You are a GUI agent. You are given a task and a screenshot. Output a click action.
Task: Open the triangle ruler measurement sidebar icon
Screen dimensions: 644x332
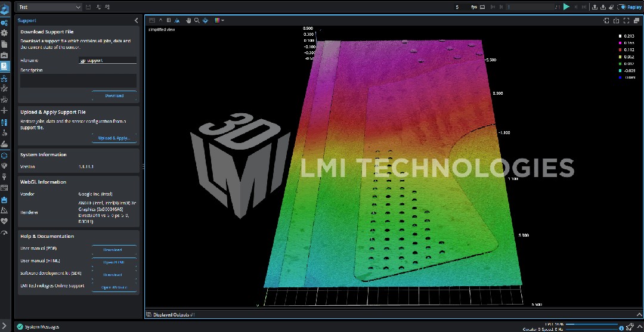pyautogui.click(x=5, y=210)
